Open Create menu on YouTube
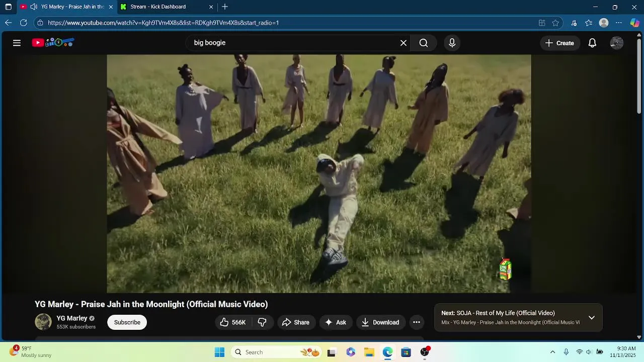This screenshot has height=362, width=644. pyautogui.click(x=559, y=43)
